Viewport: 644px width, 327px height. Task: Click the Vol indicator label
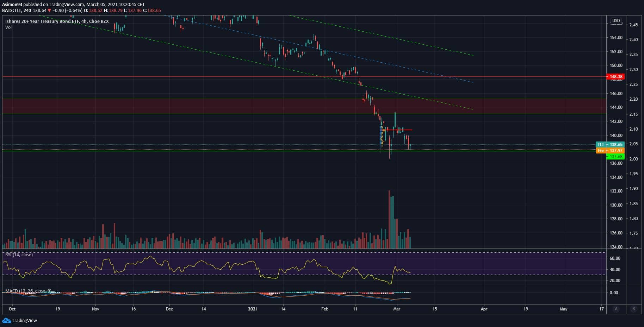8,27
